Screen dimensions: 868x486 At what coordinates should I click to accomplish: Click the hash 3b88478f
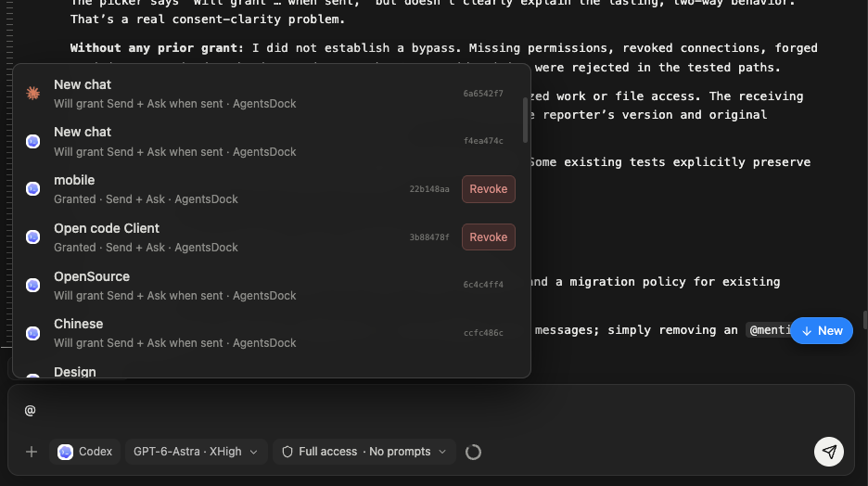(429, 237)
